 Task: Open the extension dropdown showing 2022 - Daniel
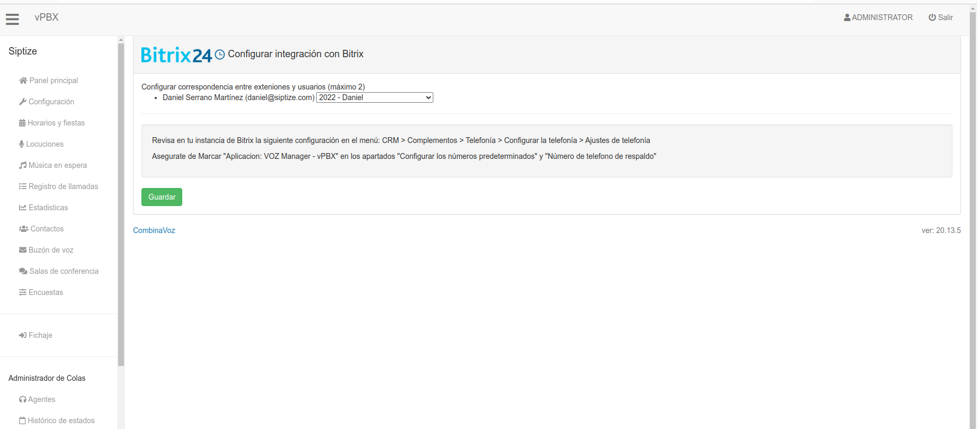coord(375,97)
